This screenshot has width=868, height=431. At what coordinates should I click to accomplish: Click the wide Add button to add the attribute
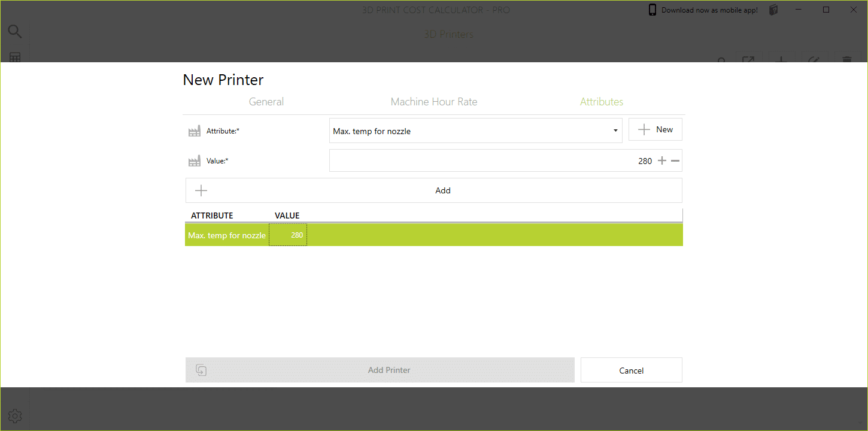(x=434, y=190)
